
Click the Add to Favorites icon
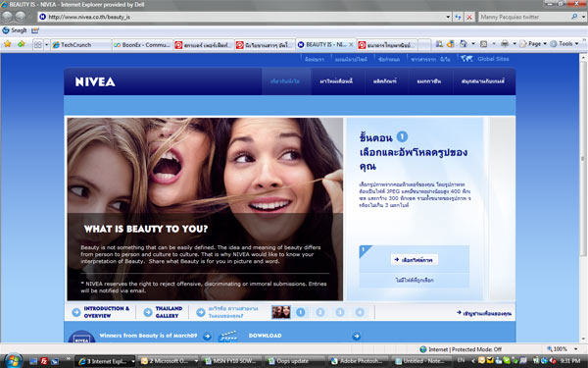point(22,44)
